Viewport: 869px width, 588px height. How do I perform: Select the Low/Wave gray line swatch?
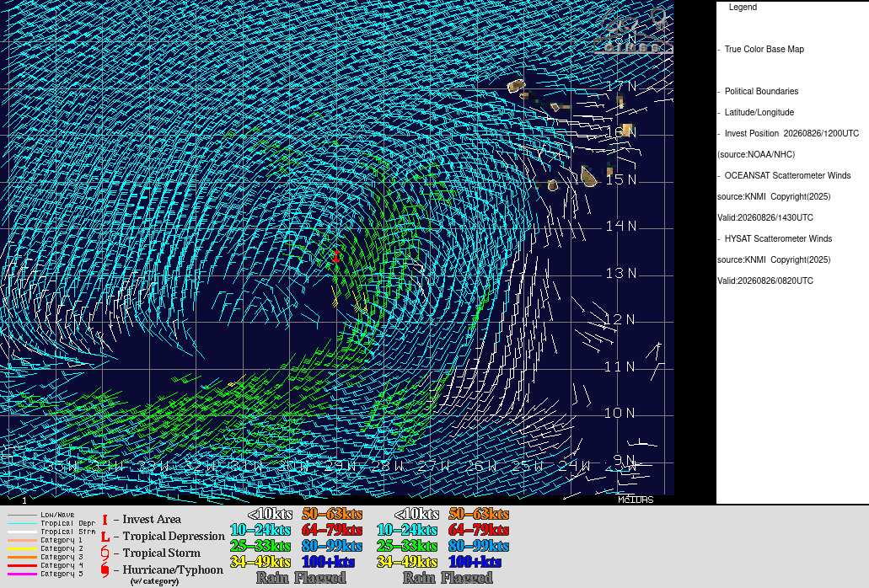pos(22,515)
